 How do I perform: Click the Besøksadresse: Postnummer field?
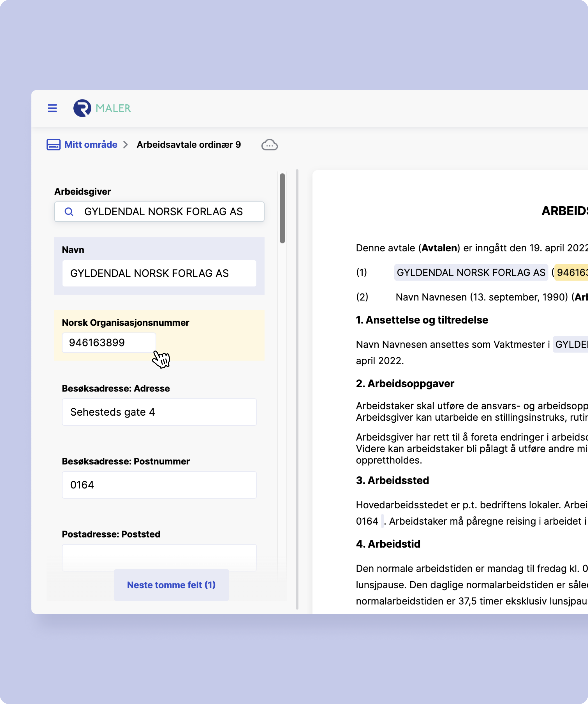point(159,485)
